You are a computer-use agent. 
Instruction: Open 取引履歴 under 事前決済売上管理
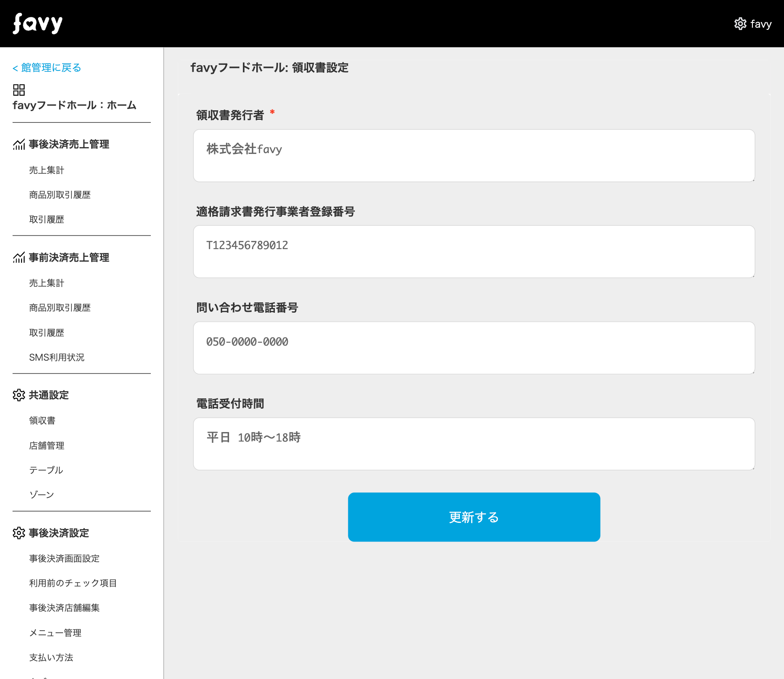point(47,333)
